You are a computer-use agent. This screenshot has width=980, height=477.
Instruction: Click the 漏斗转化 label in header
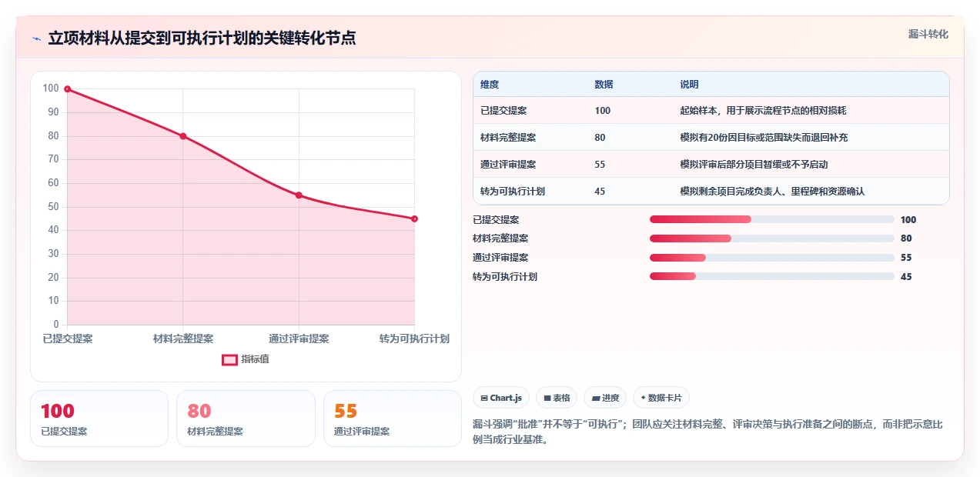(x=928, y=35)
